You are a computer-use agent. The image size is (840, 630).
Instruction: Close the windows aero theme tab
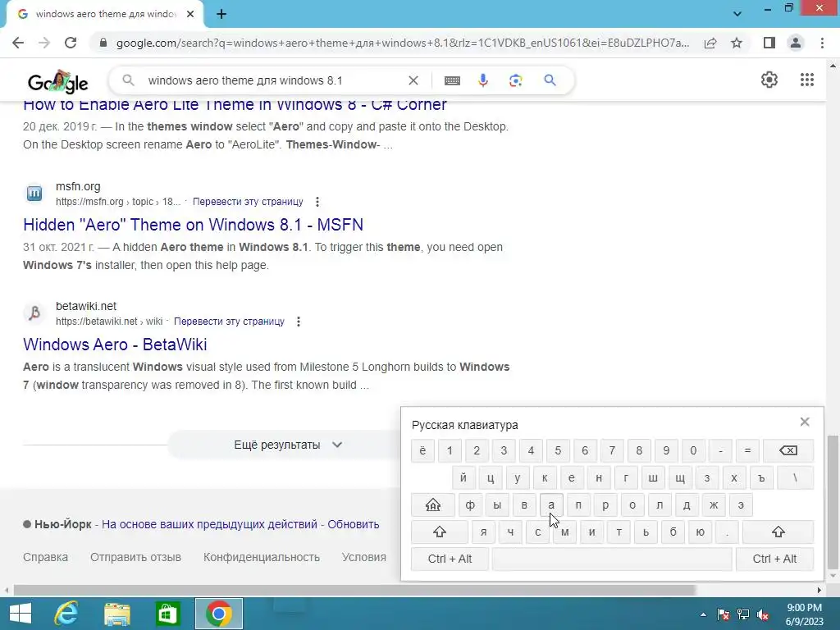click(x=190, y=14)
